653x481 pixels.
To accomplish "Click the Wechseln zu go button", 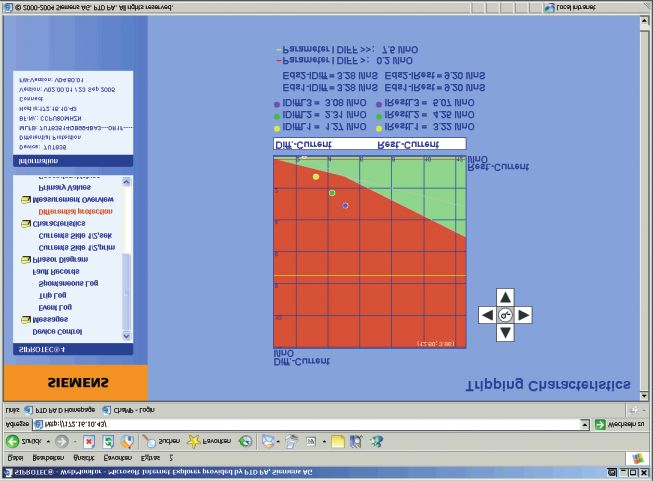I will click(620, 424).
